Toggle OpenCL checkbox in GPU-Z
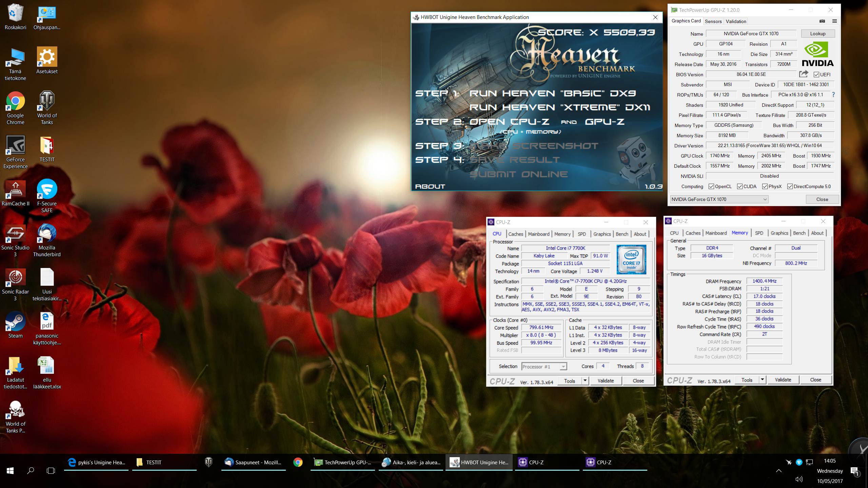The image size is (868, 488). tap(711, 186)
